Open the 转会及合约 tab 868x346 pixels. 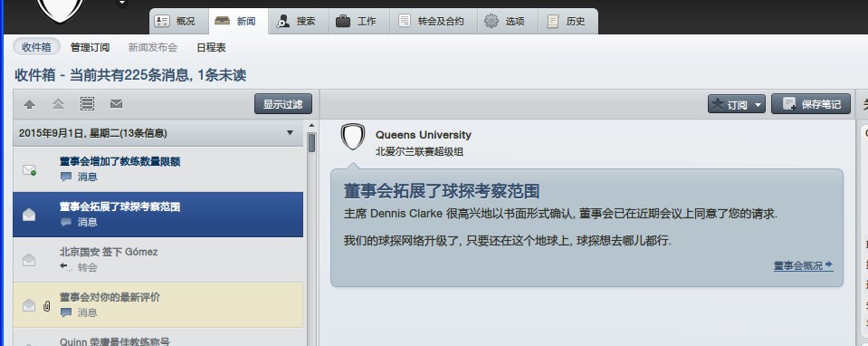pos(434,22)
